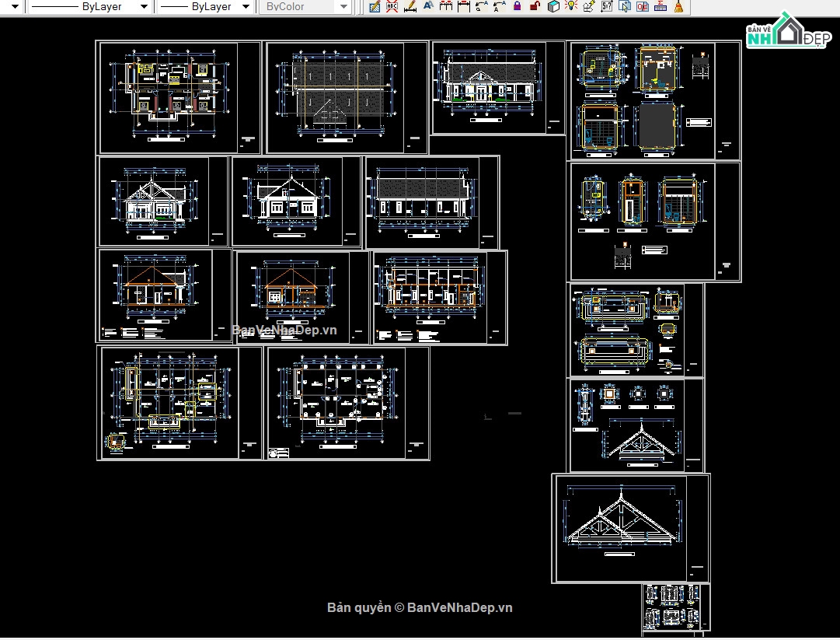Click the closed purple padlock icon
This screenshot has height=640, width=840.
[518, 6]
